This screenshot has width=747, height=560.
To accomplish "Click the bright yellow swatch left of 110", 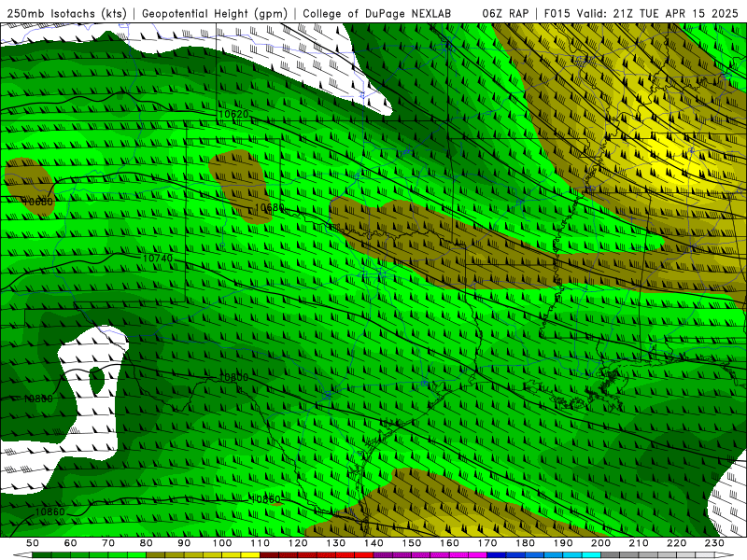I will (x=250, y=555).
